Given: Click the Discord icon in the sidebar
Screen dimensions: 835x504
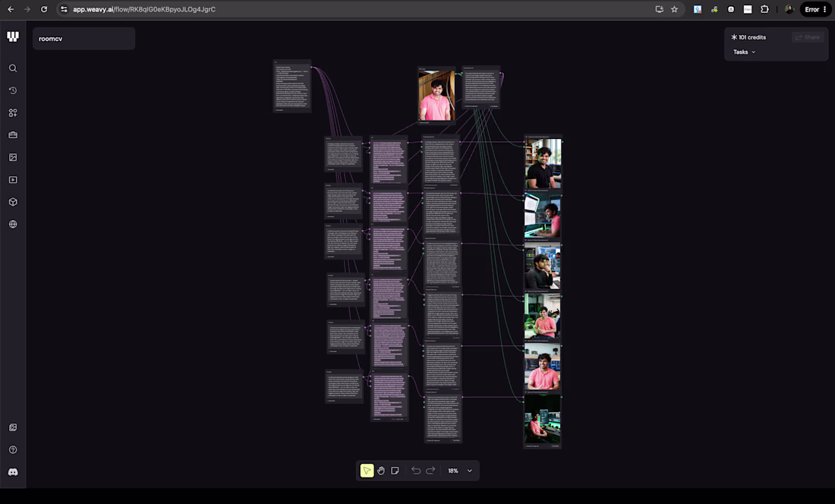Looking at the screenshot, I should [x=13, y=472].
